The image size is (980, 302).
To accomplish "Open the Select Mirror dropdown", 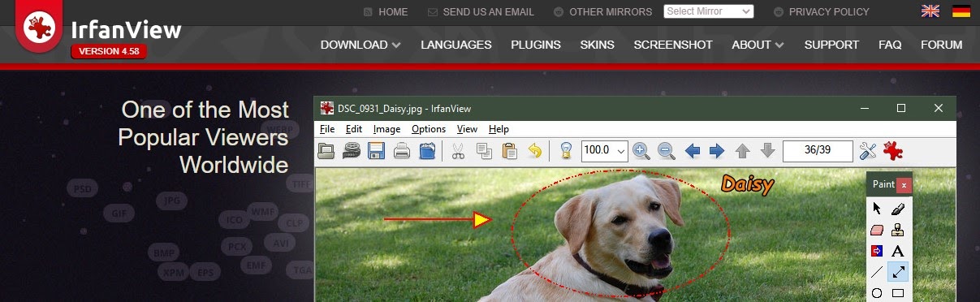I will point(709,11).
